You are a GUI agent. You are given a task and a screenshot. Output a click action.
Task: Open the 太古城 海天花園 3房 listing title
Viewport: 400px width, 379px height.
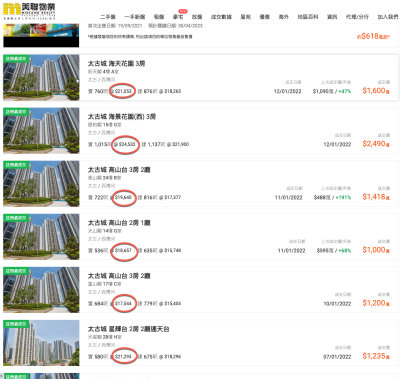point(116,63)
